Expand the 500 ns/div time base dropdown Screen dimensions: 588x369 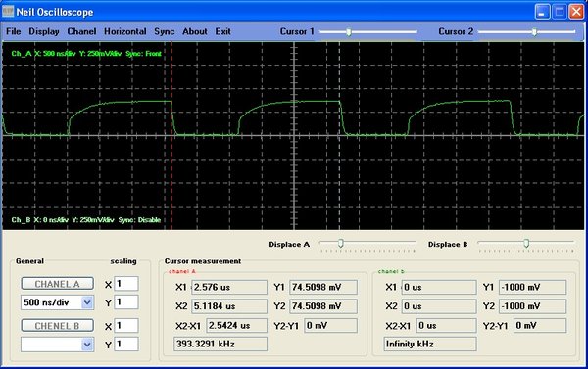[87, 302]
